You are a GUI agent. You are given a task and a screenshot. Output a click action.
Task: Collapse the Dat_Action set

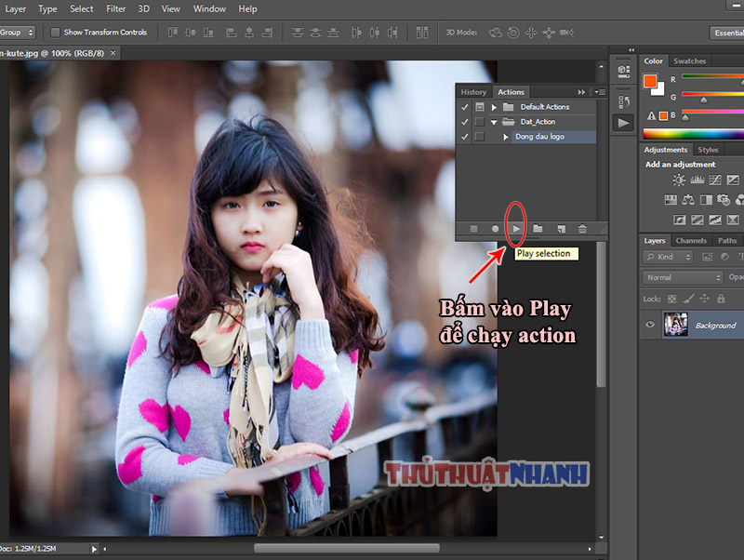click(x=494, y=122)
